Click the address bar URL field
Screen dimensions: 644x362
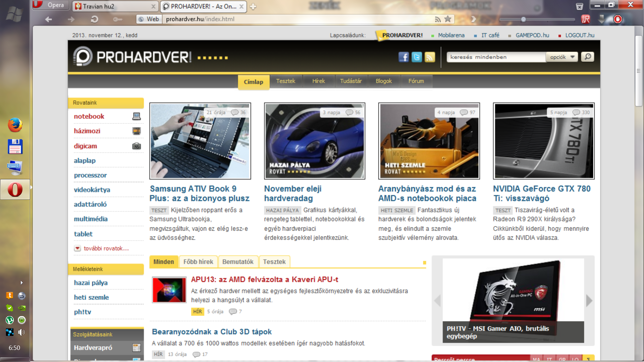click(x=298, y=19)
